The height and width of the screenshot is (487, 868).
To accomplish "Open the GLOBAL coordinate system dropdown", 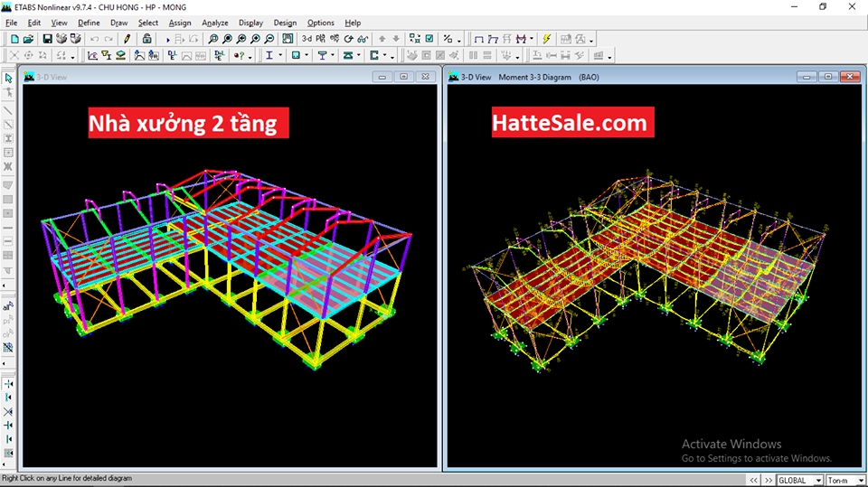I will pyautogui.click(x=818, y=481).
